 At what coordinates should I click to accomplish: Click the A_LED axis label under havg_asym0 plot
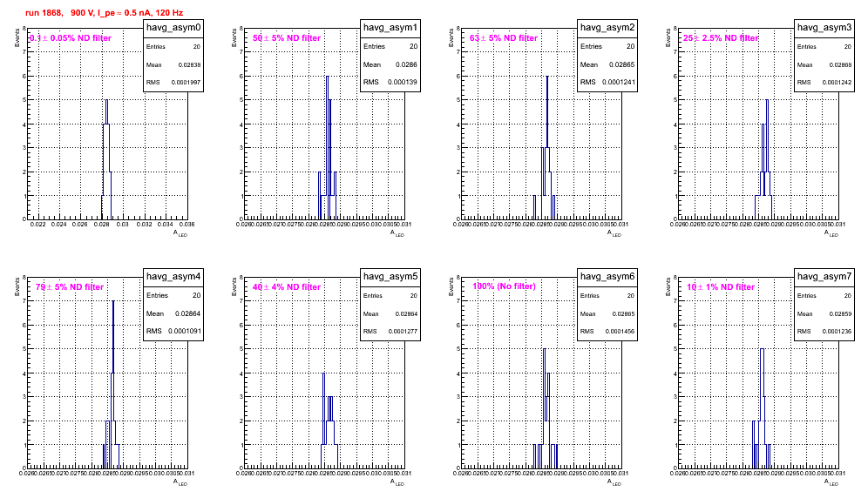pos(180,233)
